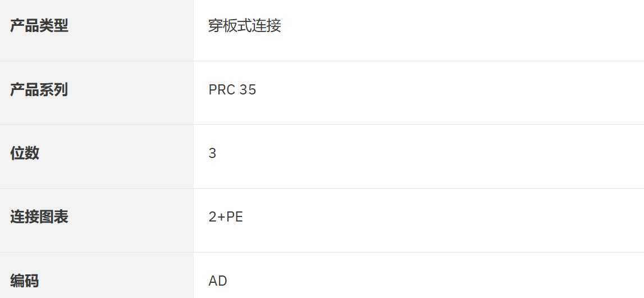The height and width of the screenshot is (298, 644).
Task: Click the character 列 in 产品系列
Action: click(x=61, y=90)
